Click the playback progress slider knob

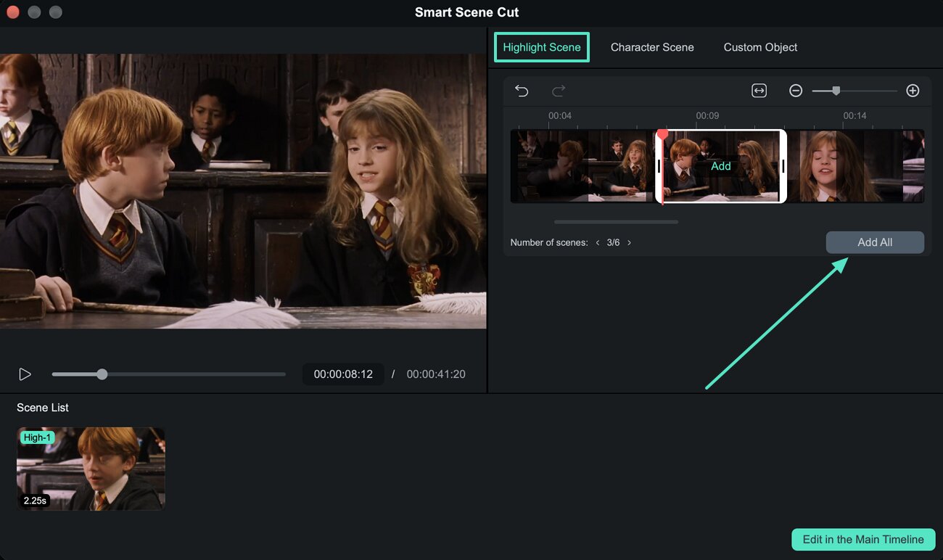(102, 374)
